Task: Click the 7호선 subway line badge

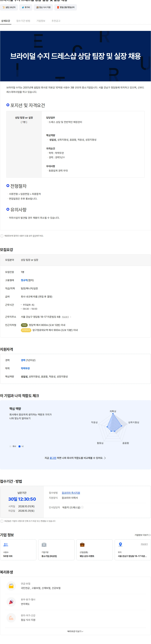Action: pyautogui.click(x=24, y=325)
